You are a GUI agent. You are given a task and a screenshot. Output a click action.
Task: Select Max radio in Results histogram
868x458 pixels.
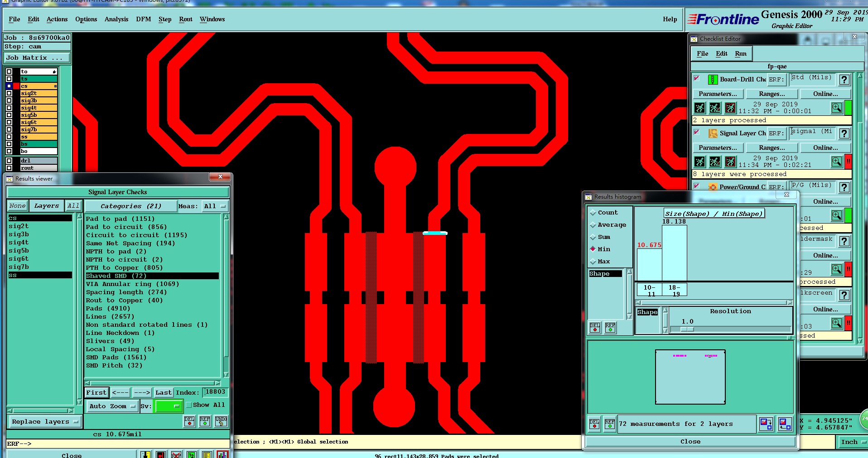pos(593,262)
